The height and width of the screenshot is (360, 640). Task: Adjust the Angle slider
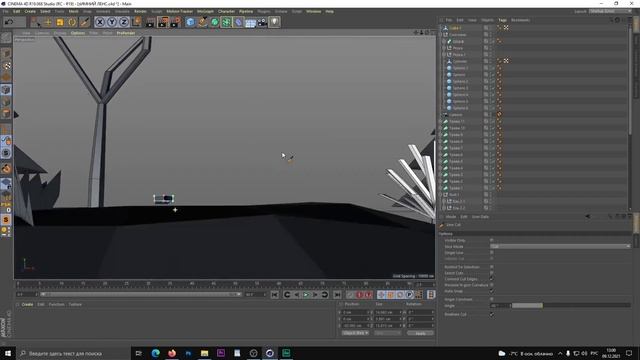571,305
